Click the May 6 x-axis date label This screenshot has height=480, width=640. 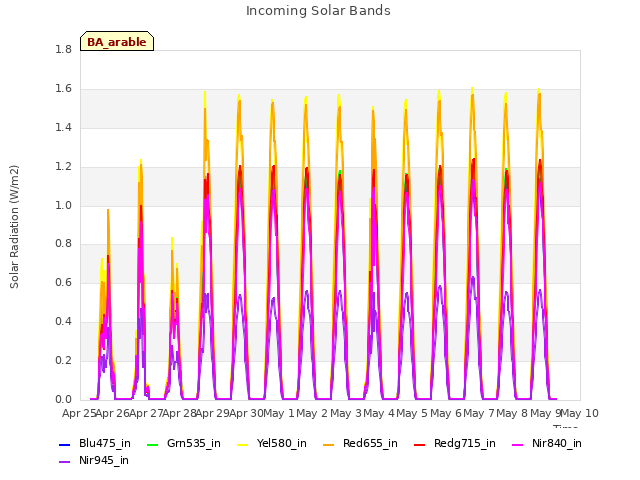[x=446, y=413]
